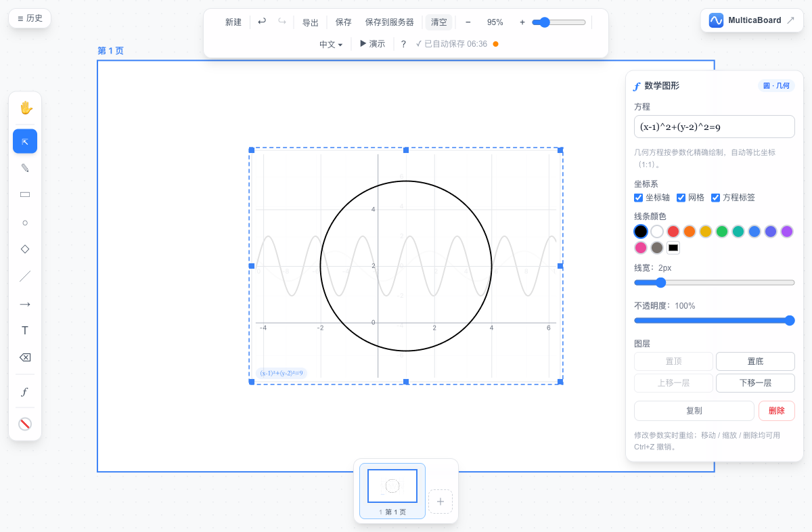Open the math function graph tool
The width and height of the screenshot is (812, 532).
tap(25, 392)
